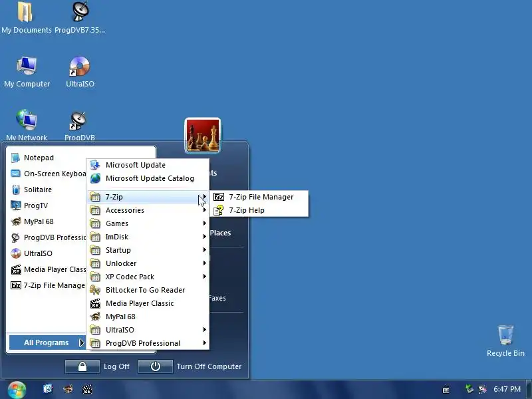Select the XP Codec Pack group label
The image size is (532, 399).
(130, 277)
